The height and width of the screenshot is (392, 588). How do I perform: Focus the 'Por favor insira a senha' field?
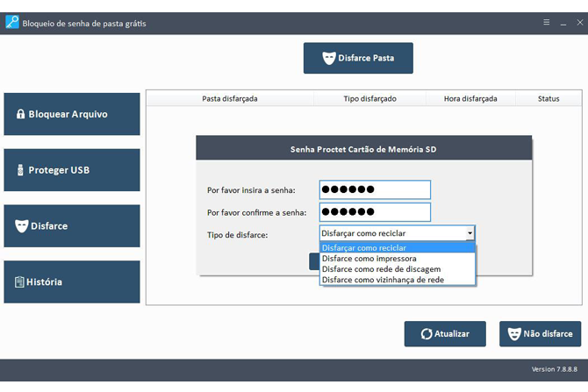coord(375,189)
